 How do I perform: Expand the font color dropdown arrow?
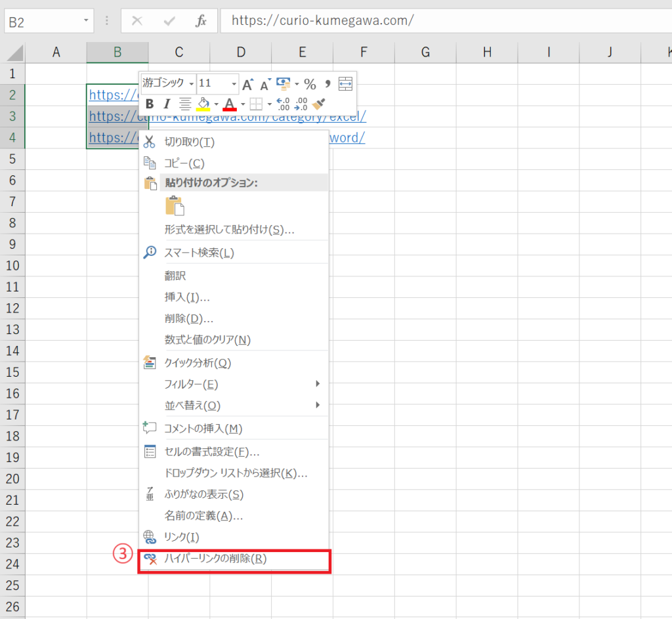tap(243, 104)
